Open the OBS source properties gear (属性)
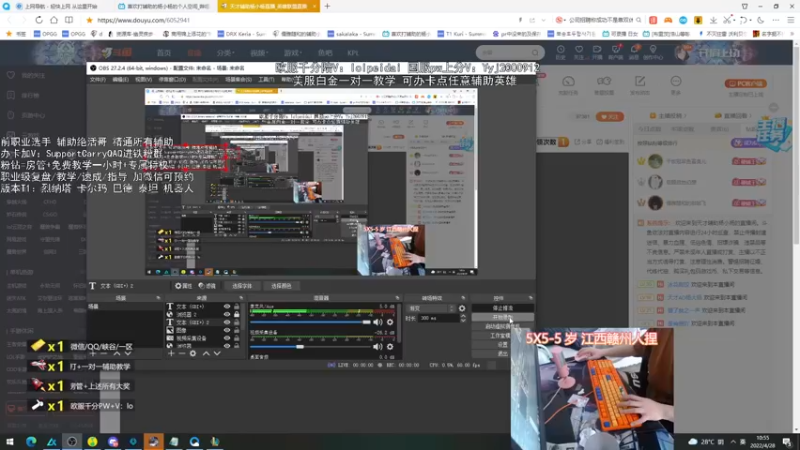This screenshot has width=800, height=450. pyautogui.click(x=183, y=286)
